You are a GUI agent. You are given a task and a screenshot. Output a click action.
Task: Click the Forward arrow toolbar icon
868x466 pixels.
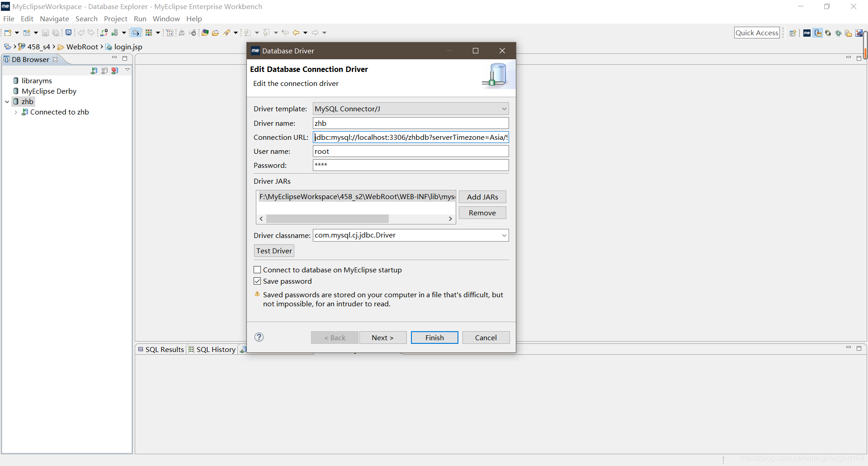pos(315,33)
